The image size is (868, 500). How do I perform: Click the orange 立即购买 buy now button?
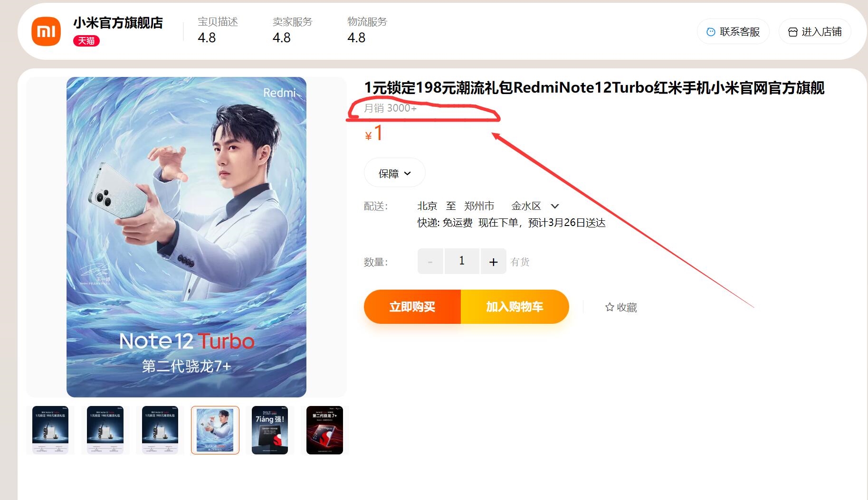(x=412, y=307)
